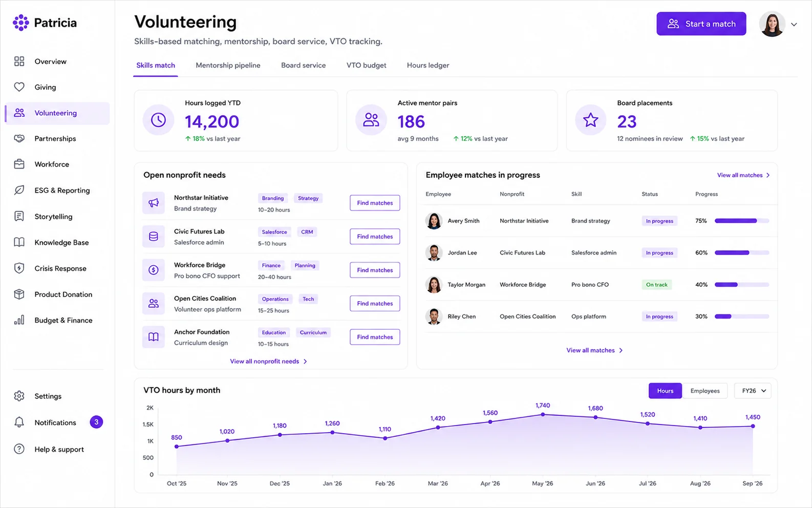Click View all matches link below the table
812x508 pixels.
595,350
